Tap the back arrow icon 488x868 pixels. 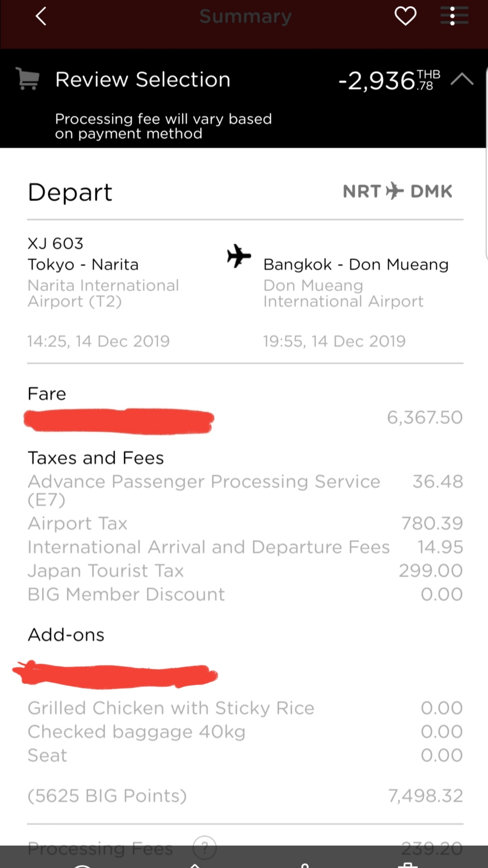[41, 16]
